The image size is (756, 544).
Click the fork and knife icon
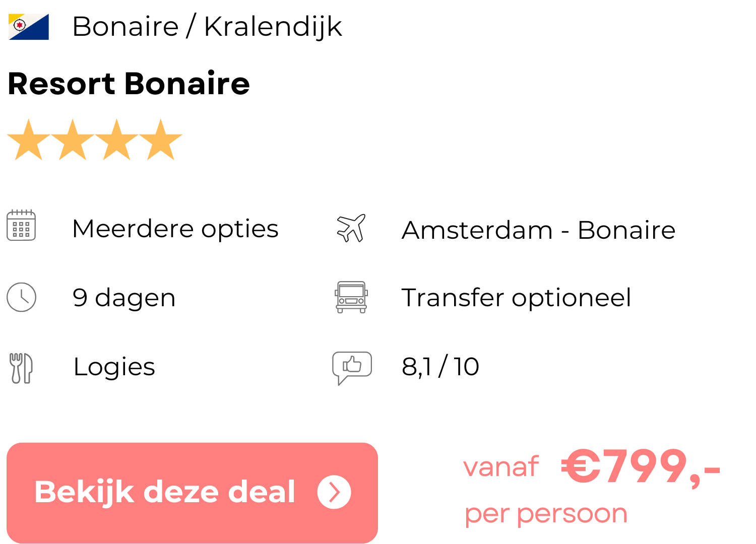[x=21, y=368]
